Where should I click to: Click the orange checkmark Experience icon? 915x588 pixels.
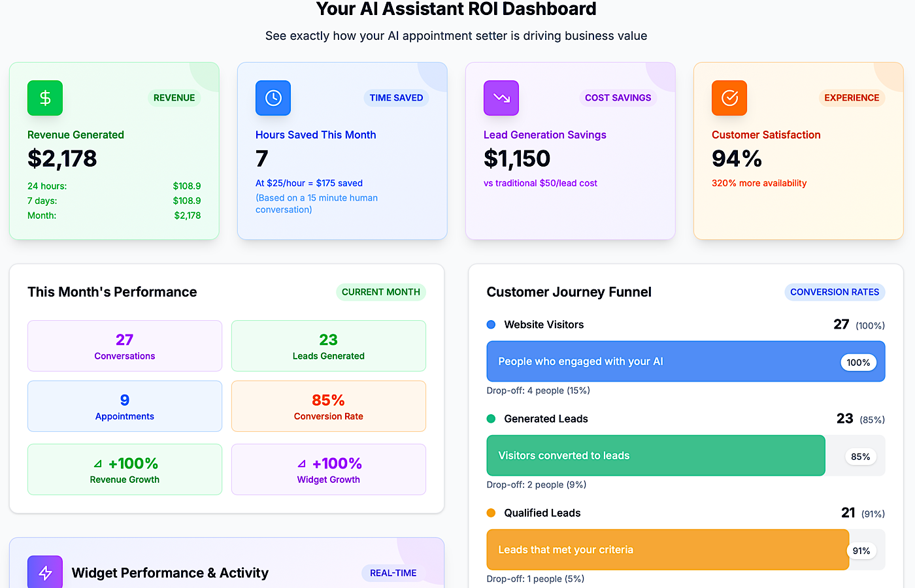coord(729,97)
